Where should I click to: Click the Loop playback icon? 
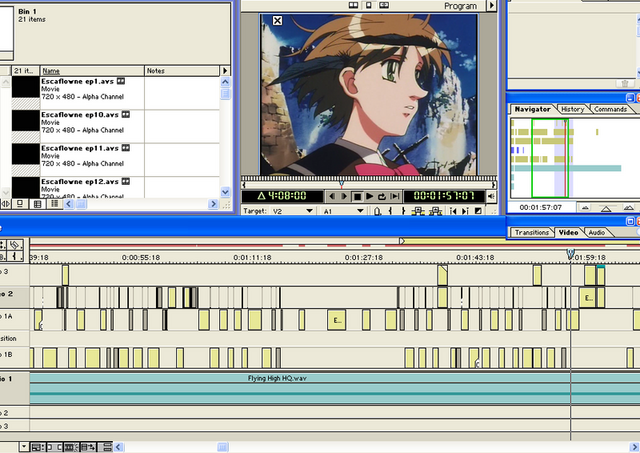[384, 196]
